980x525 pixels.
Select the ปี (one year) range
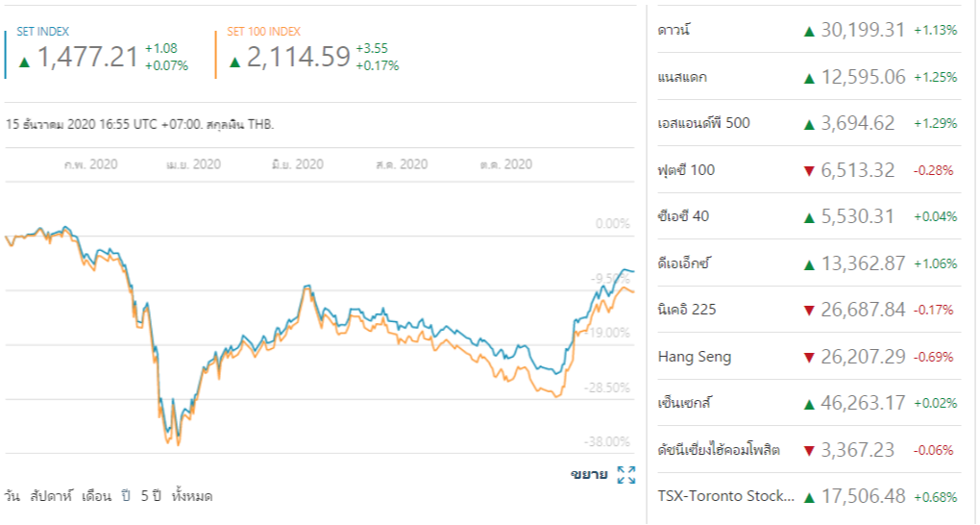pyautogui.click(x=125, y=496)
